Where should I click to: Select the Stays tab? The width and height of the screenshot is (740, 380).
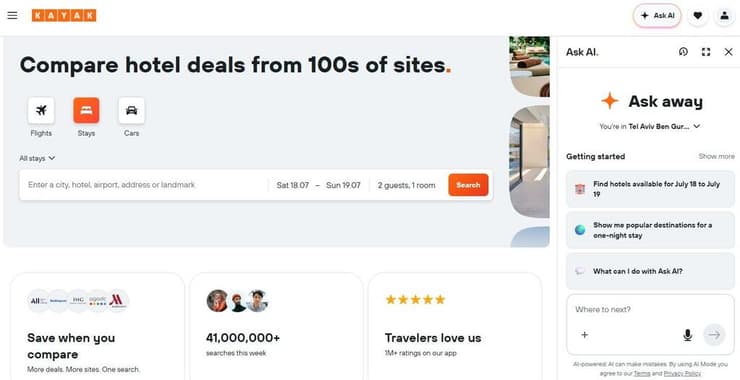coord(86,117)
